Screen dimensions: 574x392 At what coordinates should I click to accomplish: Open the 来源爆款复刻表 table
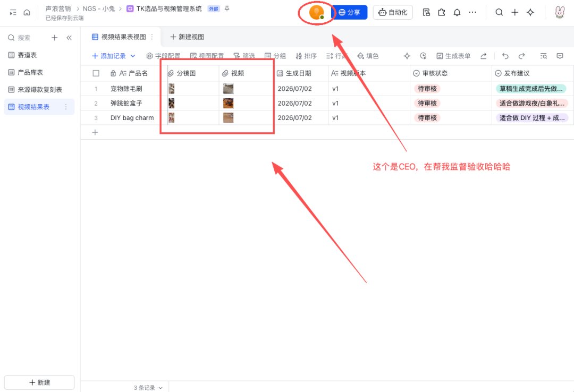pyautogui.click(x=39, y=90)
